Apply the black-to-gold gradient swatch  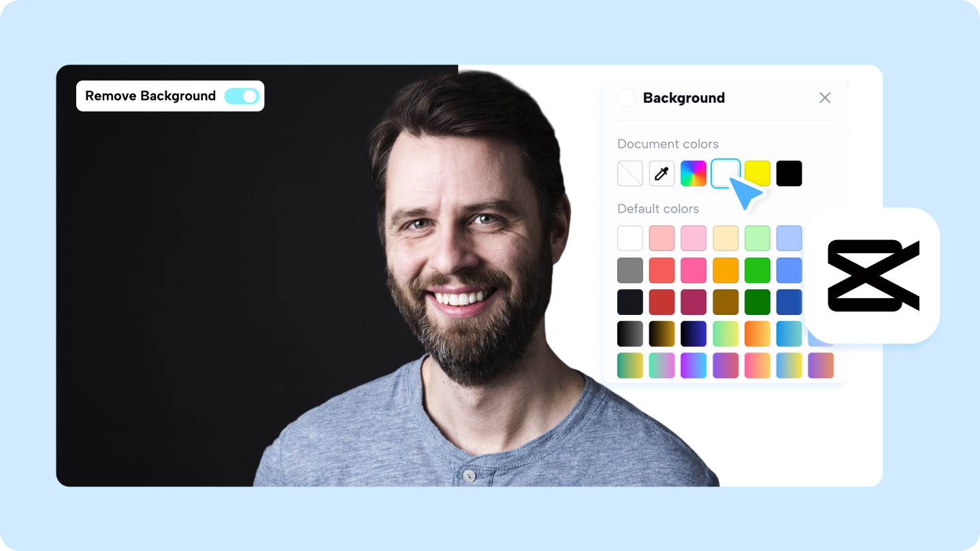click(661, 333)
